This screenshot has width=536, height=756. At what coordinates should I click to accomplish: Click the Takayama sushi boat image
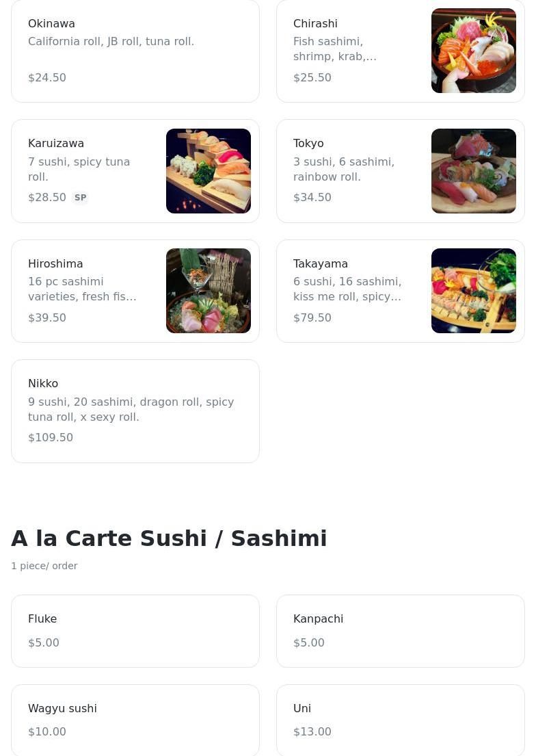473,291
